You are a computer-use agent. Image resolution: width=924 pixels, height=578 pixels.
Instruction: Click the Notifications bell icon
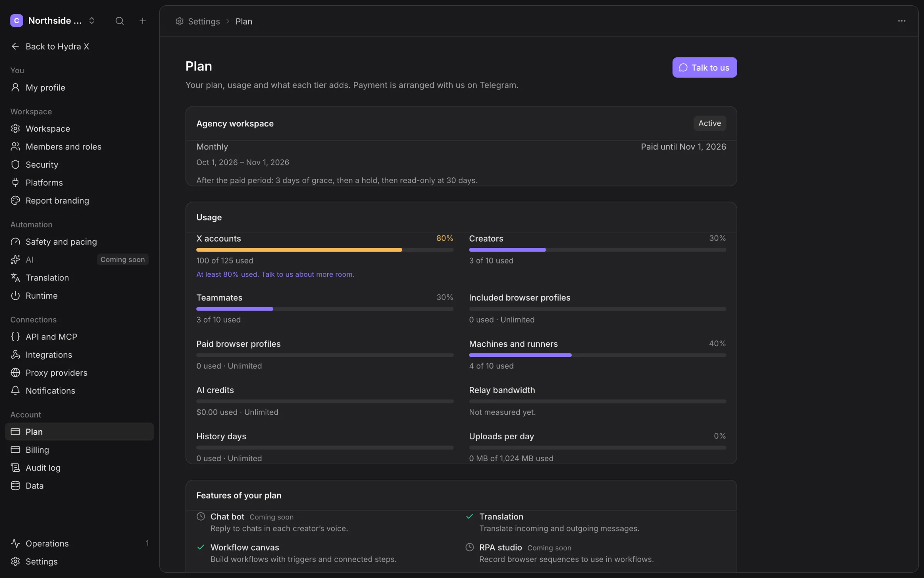point(15,391)
